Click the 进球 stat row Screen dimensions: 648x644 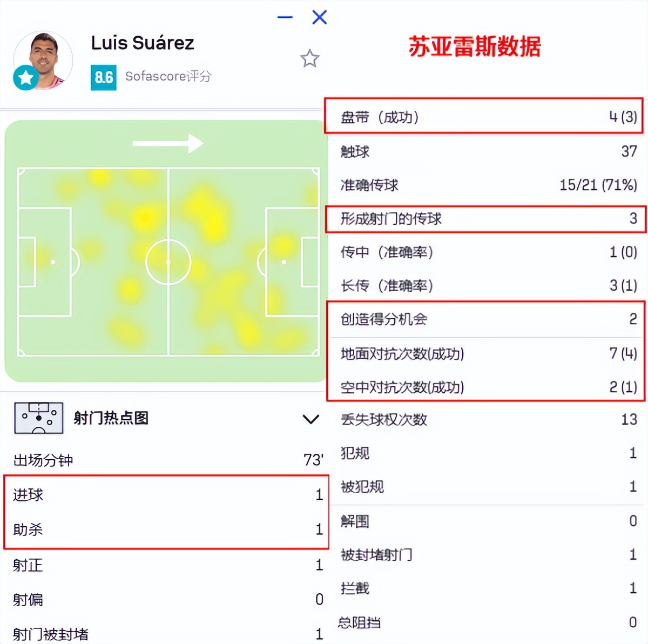coord(166,494)
